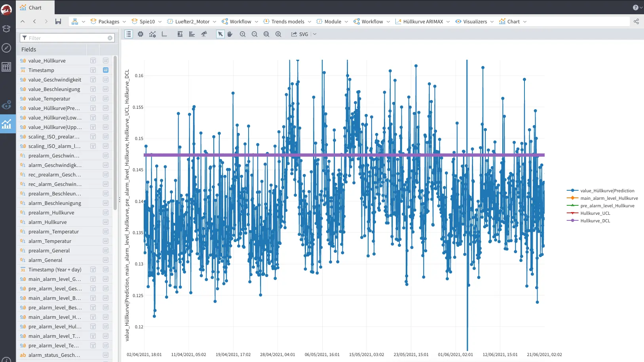The image size is (644, 362).
Task: Open the Visualizers breadcrumb link
Action: click(x=471, y=21)
